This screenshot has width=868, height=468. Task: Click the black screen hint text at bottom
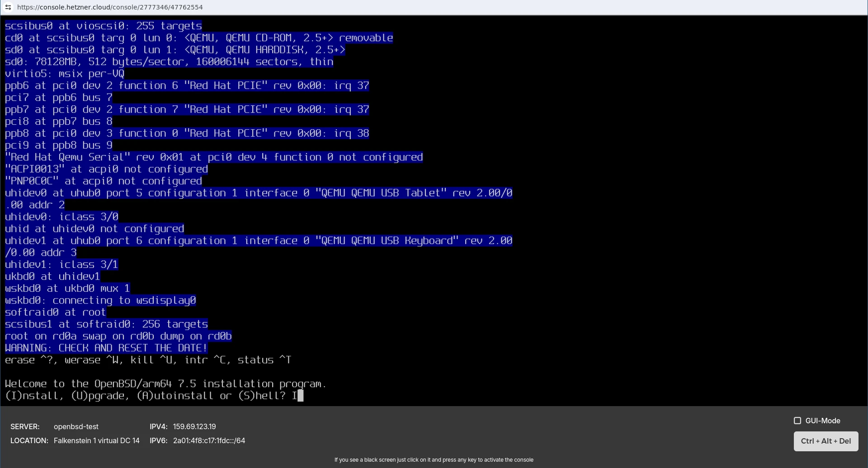tap(434, 459)
